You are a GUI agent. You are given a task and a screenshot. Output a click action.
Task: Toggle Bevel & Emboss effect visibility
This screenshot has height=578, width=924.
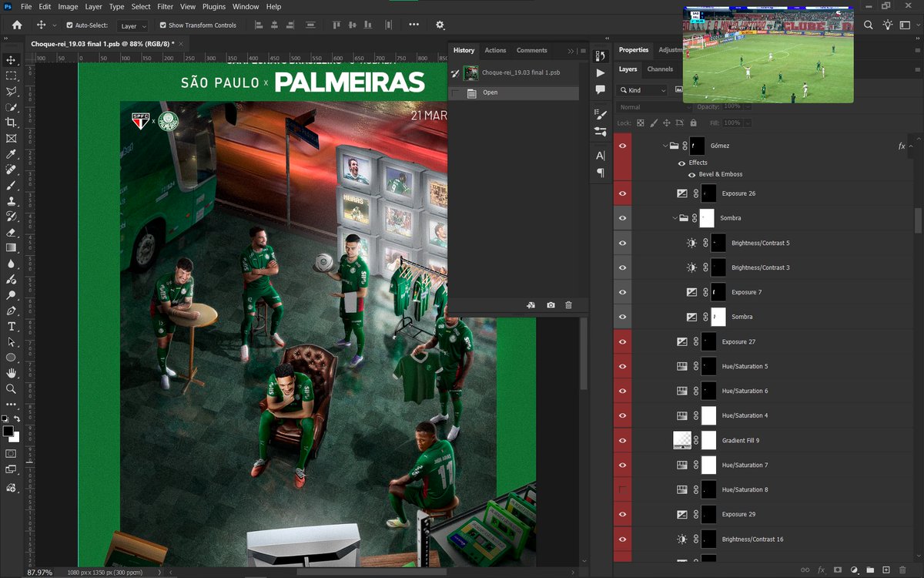click(x=691, y=174)
